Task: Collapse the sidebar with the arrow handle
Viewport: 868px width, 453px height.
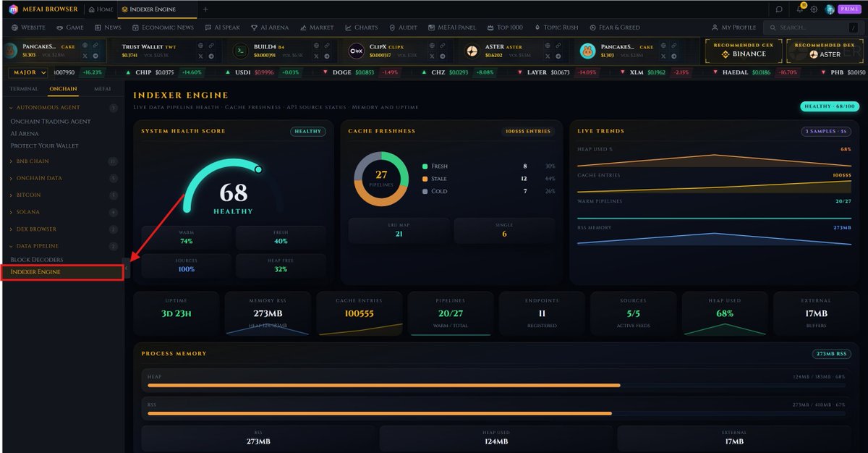Action: click(126, 268)
